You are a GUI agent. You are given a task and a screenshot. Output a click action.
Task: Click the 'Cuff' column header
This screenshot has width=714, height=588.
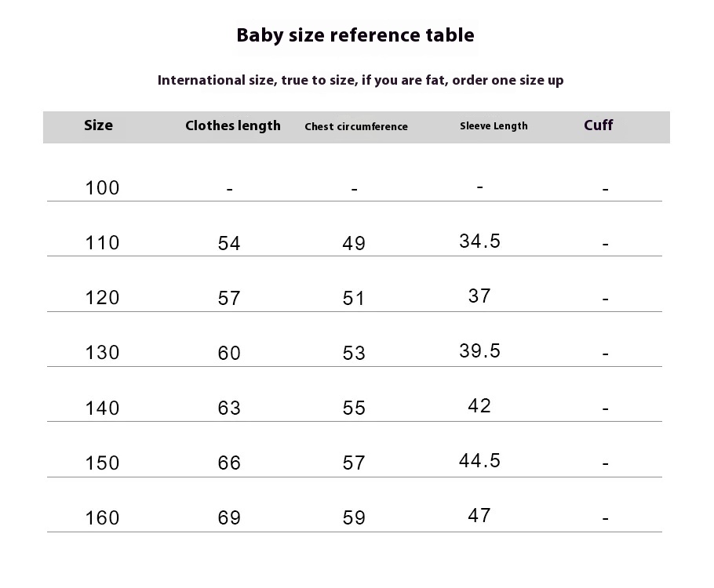click(599, 125)
